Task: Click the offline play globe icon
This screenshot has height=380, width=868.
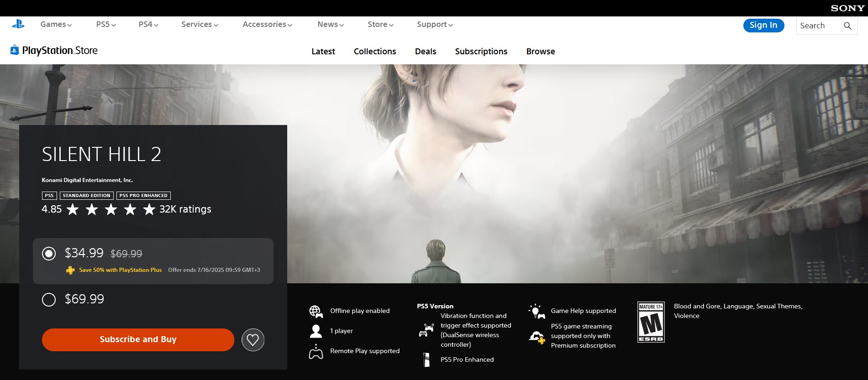Action: click(x=316, y=312)
